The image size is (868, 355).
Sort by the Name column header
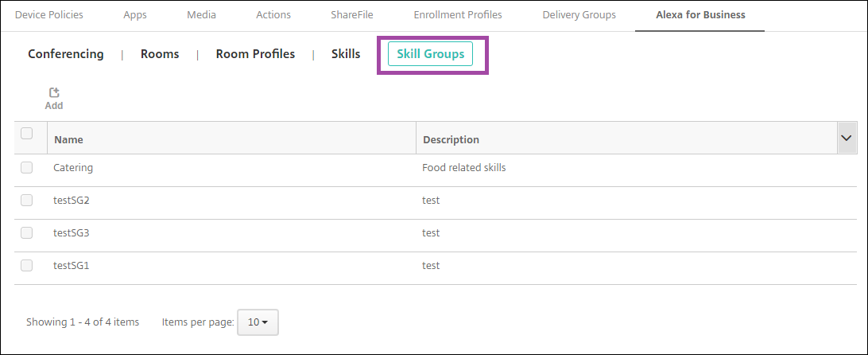pos(68,139)
